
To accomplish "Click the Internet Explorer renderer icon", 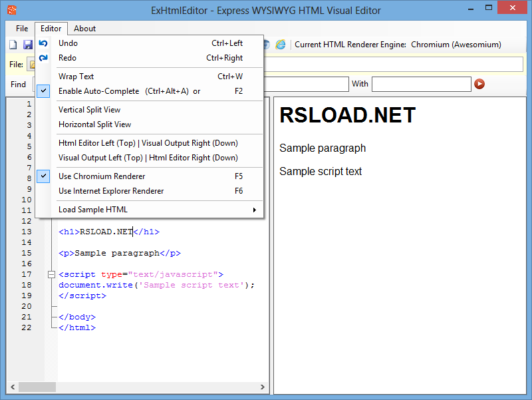I will coord(281,45).
